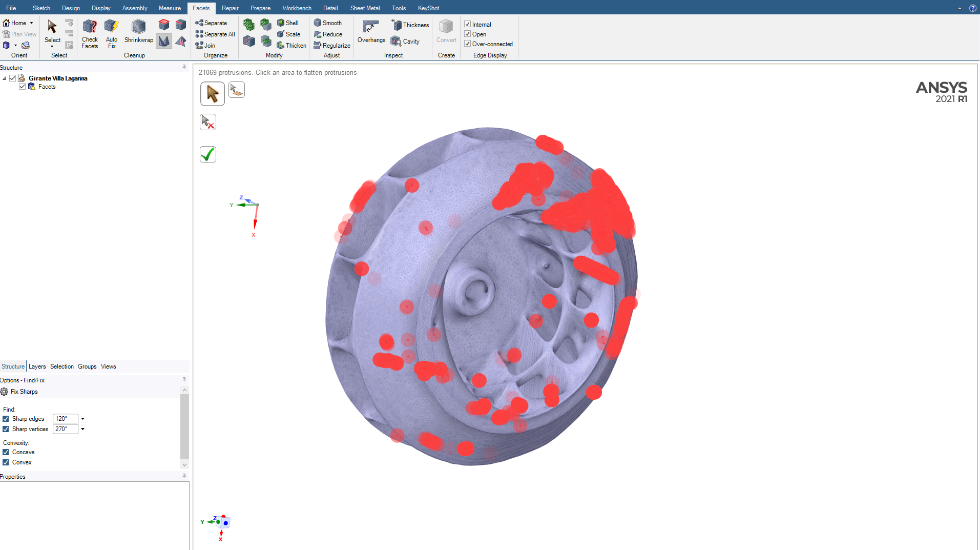Click the Reduce tool

pos(328,34)
